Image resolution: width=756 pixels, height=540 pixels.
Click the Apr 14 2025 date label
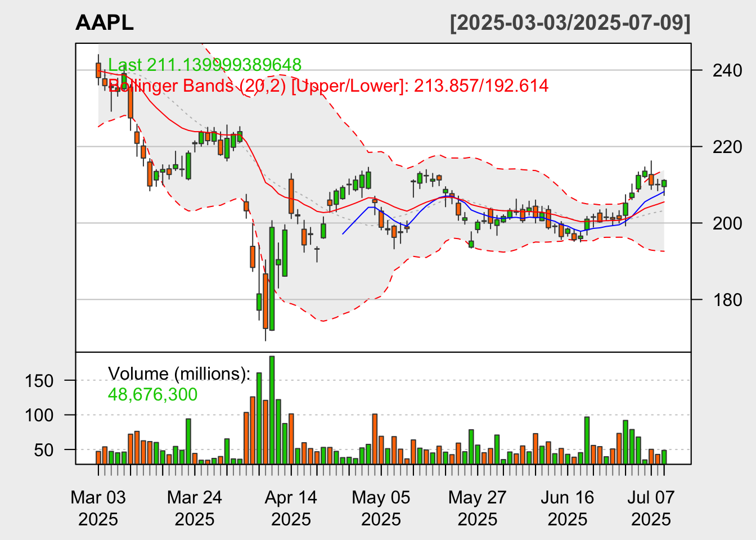pyautogui.click(x=291, y=508)
